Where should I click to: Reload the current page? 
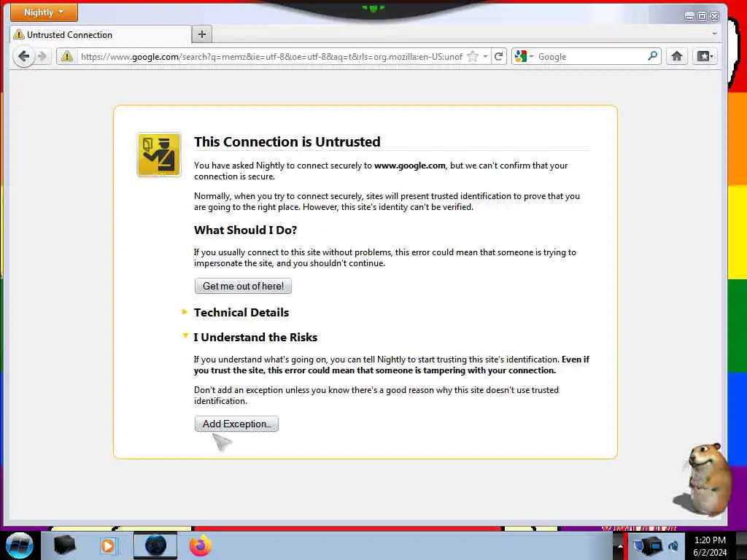click(x=499, y=57)
